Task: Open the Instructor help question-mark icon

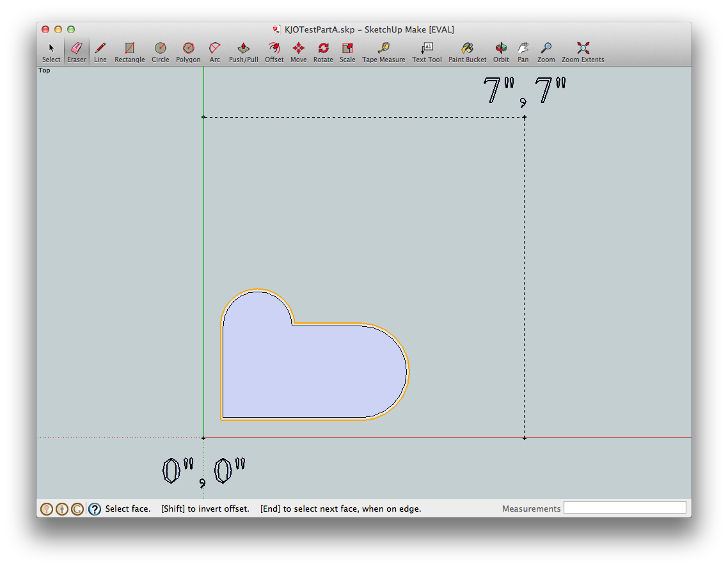Action: (95, 509)
